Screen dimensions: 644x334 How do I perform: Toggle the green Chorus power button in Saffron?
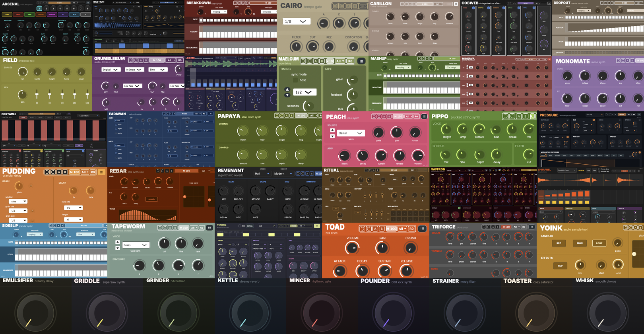pos(459,208)
